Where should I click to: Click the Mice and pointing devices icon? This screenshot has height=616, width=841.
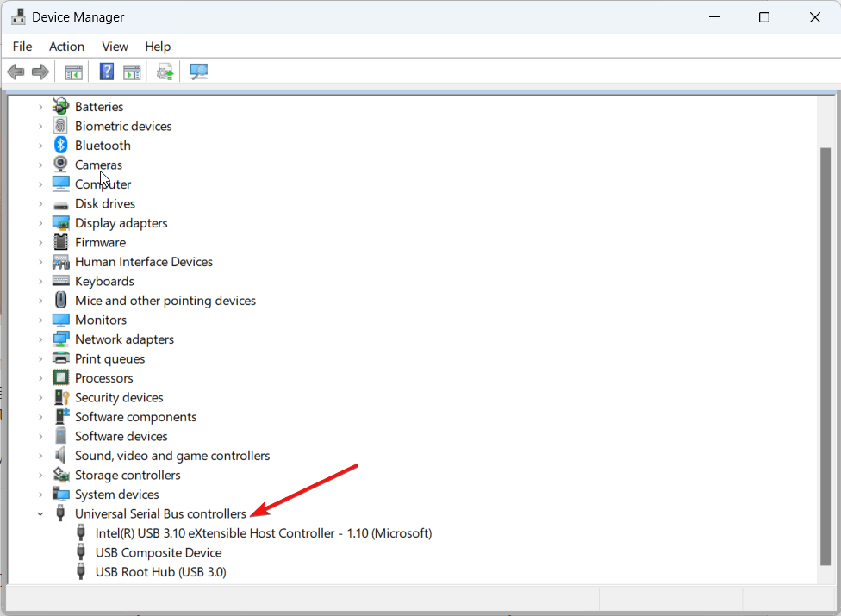pos(60,300)
